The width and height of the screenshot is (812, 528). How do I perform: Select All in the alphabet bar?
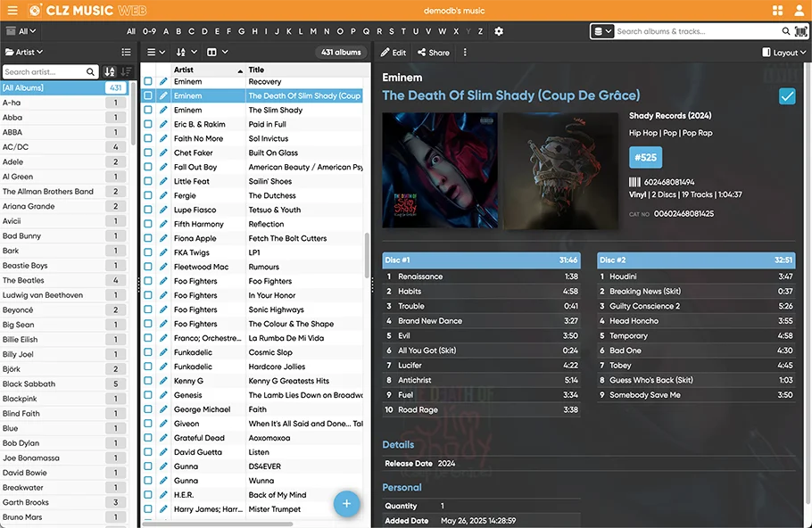click(x=131, y=31)
